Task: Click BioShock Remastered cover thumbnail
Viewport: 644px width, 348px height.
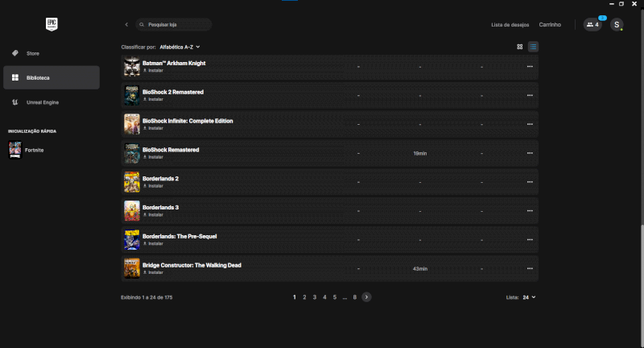Action: (132, 153)
